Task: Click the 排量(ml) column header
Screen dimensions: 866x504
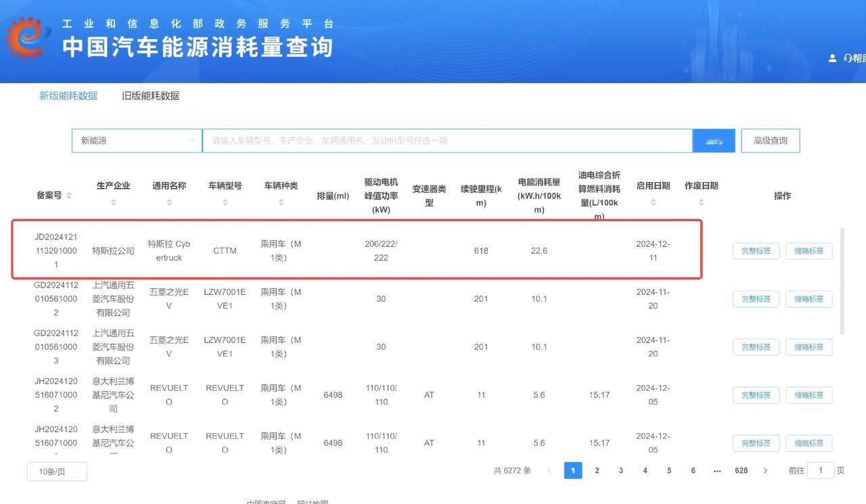Action: (x=333, y=196)
